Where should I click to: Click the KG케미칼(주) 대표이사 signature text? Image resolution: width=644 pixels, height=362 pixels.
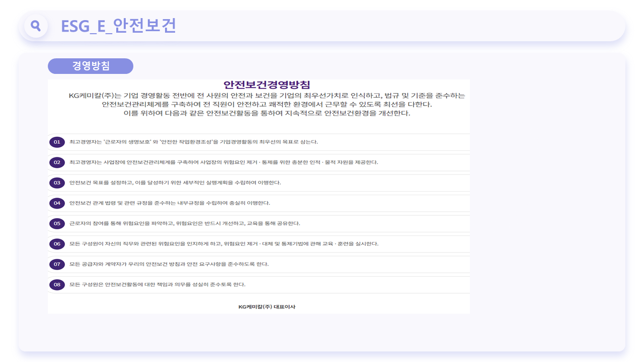(x=267, y=307)
